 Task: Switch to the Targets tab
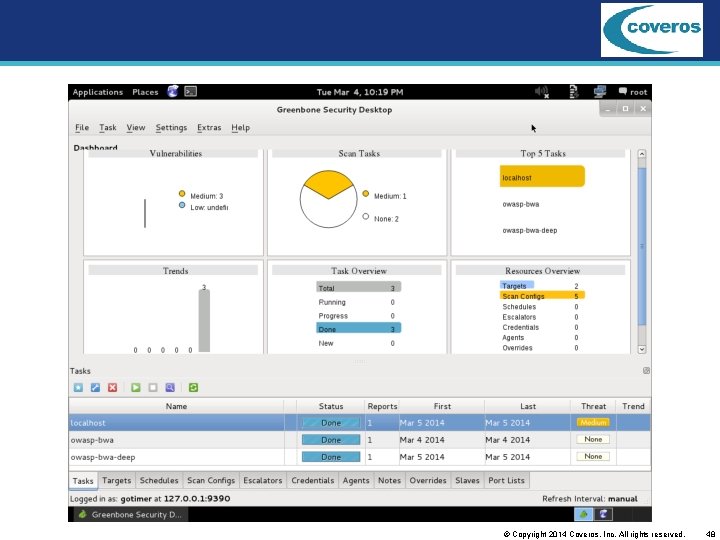[117, 480]
